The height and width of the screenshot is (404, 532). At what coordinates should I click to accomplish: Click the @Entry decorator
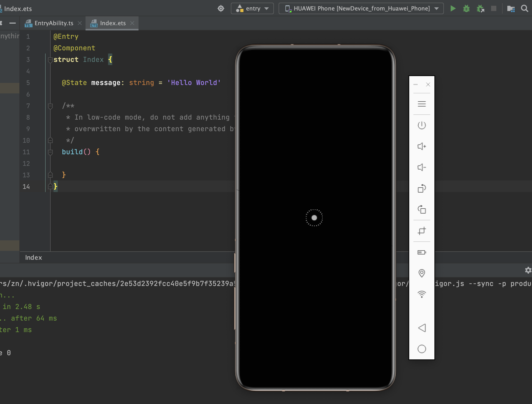66,36
